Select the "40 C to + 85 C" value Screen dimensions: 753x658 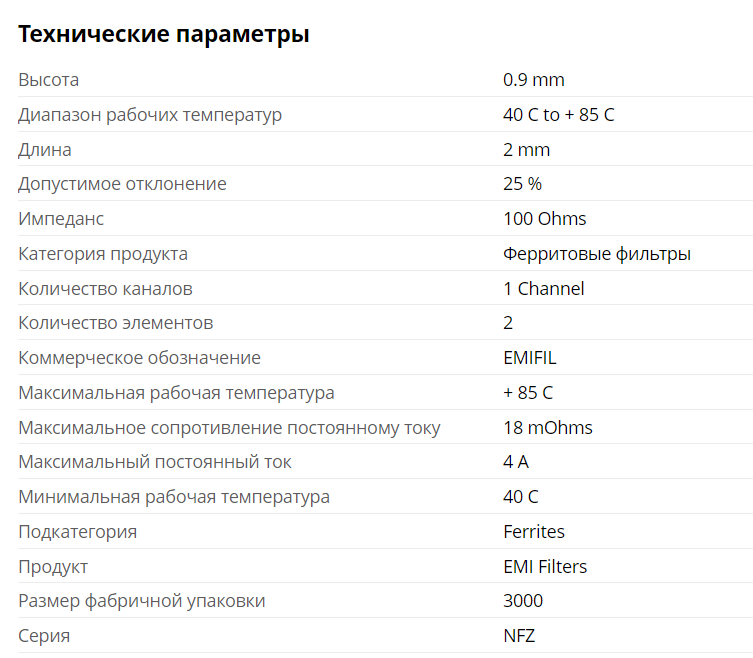click(x=558, y=115)
